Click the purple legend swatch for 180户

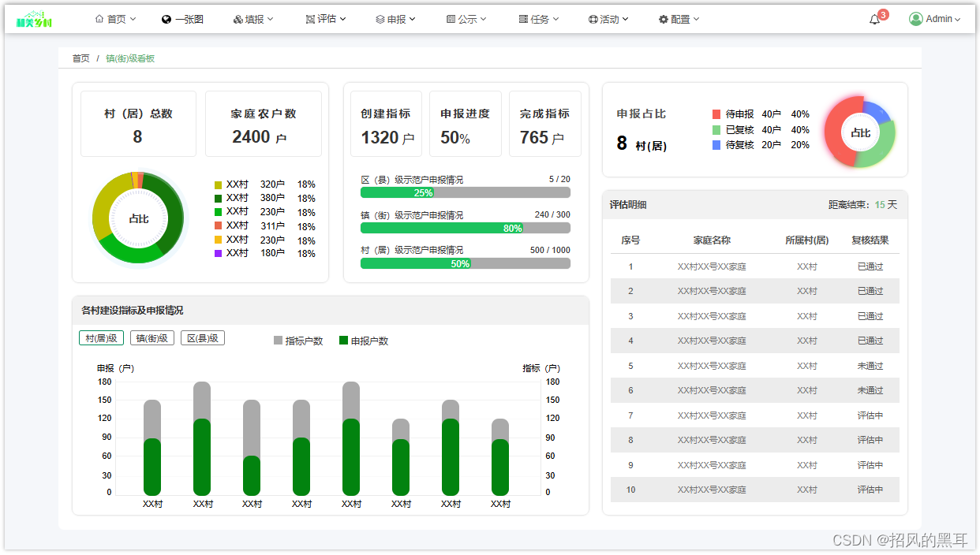click(x=219, y=253)
